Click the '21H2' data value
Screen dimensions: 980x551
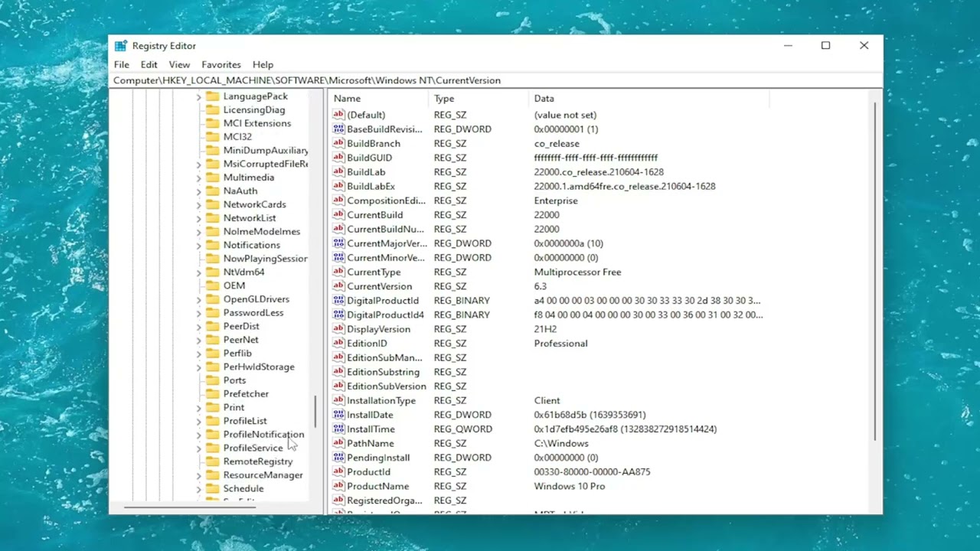545,329
